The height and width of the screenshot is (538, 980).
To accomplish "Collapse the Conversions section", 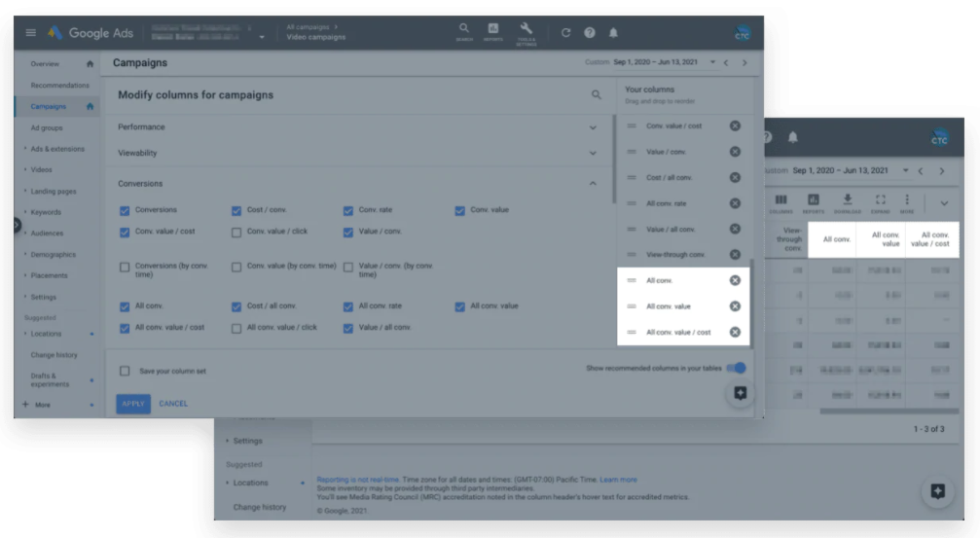I will [x=593, y=183].
